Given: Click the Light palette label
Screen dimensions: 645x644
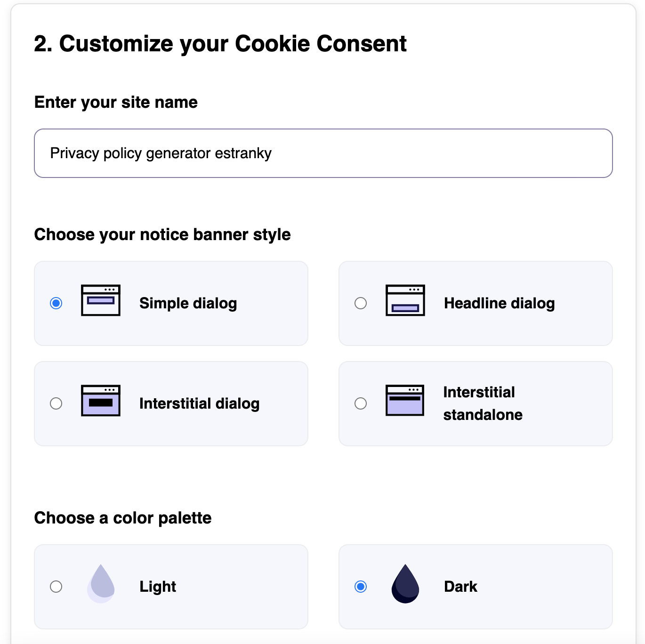Looking at the screenshot, I should coord(158,587).
